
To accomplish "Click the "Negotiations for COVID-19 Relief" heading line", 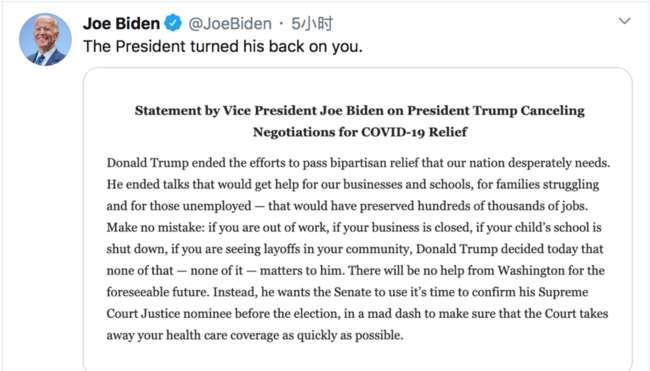I will [360, 132].
